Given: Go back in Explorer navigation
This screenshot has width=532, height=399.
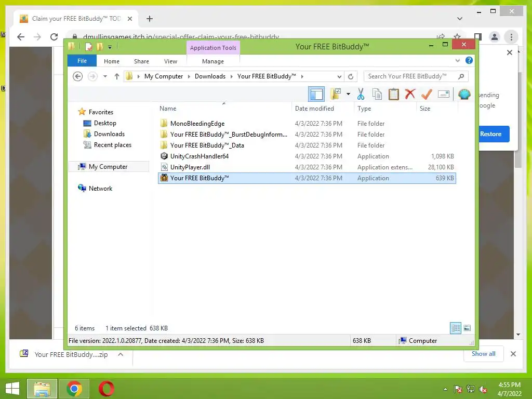Looking at the screenshot, I should pyautogui.click(x=78, y=76).
